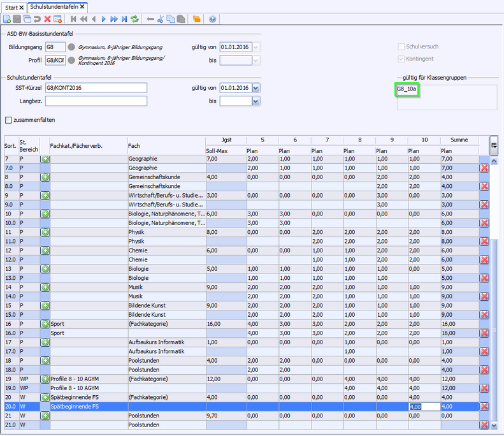Image resolution: width=504 pixels, height=436 pixels.
Task: Open the help question mark icon
Action: click(x=212, y=19)
